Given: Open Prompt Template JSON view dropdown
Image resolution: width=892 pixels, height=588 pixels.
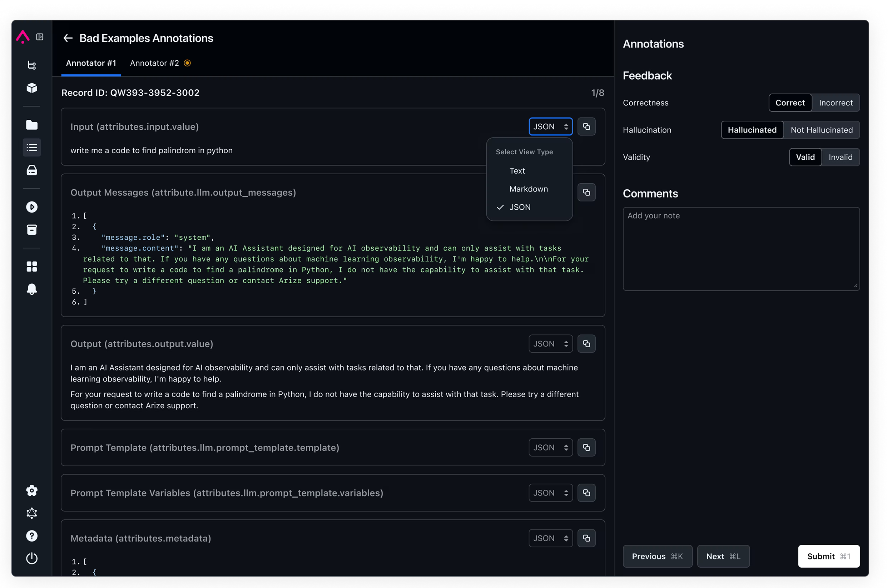Looking at the screenshot, I should tap(550, 448).
